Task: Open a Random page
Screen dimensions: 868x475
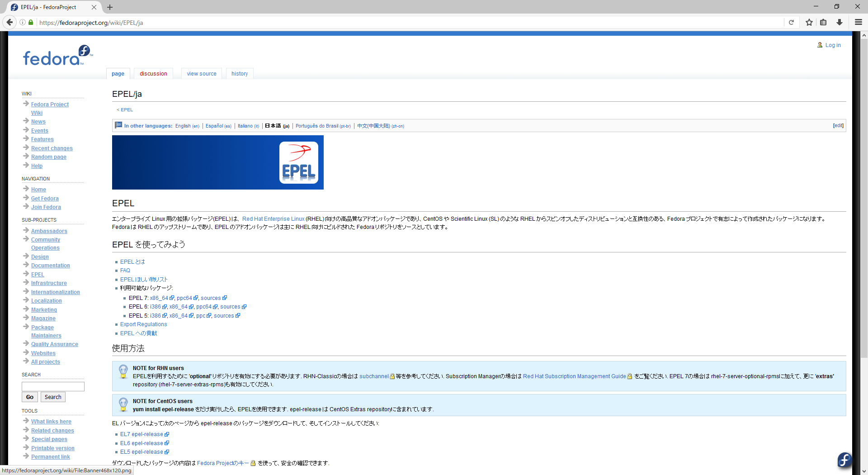Action: (49, 157)
